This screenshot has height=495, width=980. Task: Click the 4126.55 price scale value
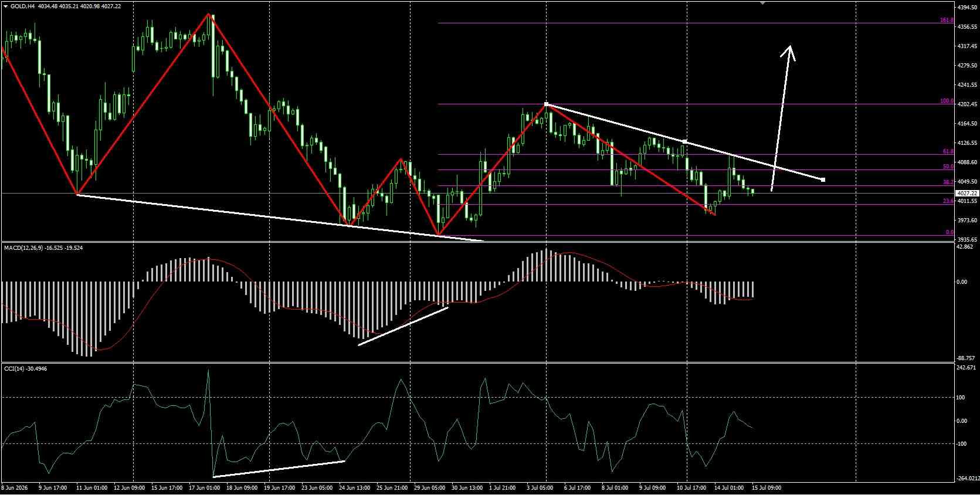pyautogui.click(x=967, y=143)
